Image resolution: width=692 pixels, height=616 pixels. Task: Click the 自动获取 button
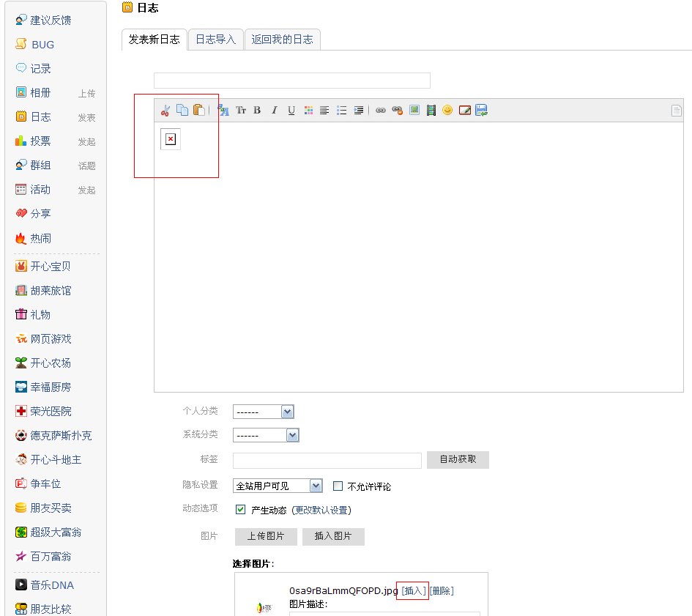pos(458,460)
